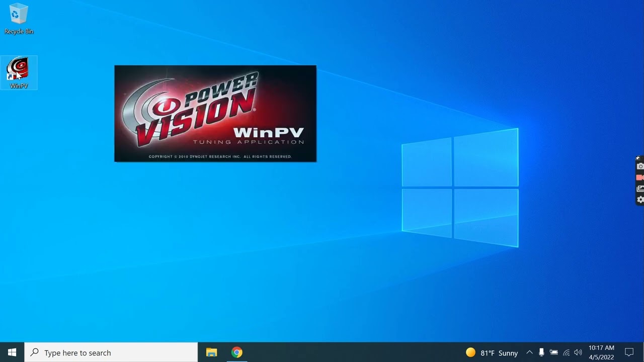Select the Recycle Bin desktop icon
The width and height of the screenshot is (644, 362).
[19, 19]
